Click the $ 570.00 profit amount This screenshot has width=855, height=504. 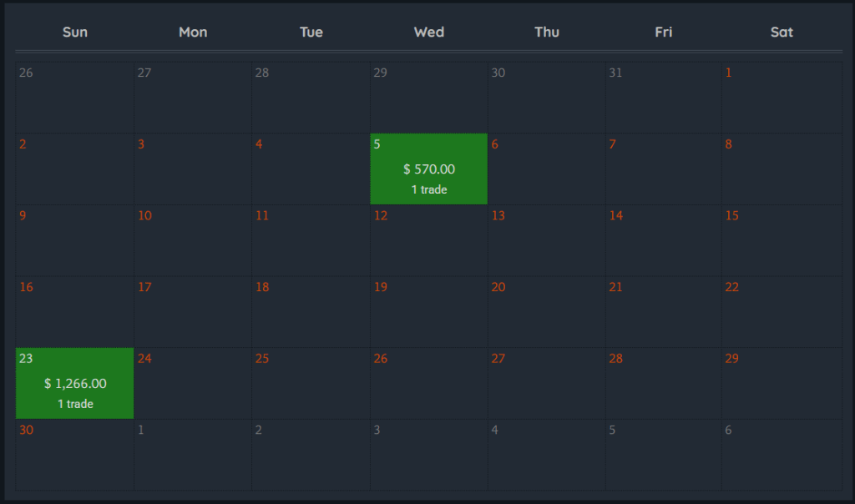(x=429, y=169)
